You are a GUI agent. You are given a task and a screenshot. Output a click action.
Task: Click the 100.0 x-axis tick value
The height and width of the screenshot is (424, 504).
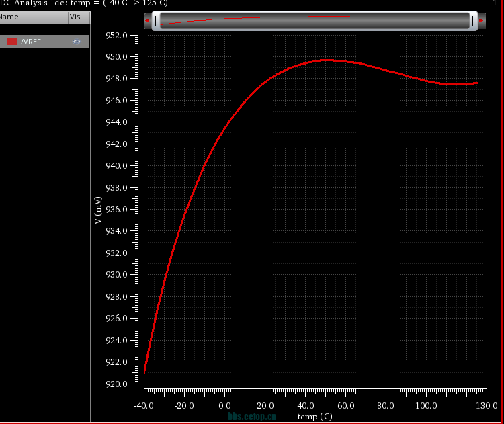426,406
